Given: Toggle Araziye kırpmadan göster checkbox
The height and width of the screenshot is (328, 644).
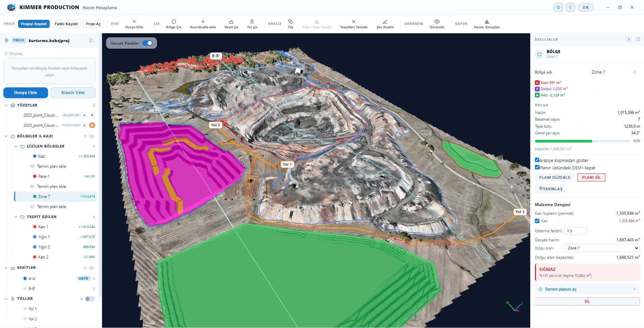Looking at the screenshot, I should coord(537,160).
